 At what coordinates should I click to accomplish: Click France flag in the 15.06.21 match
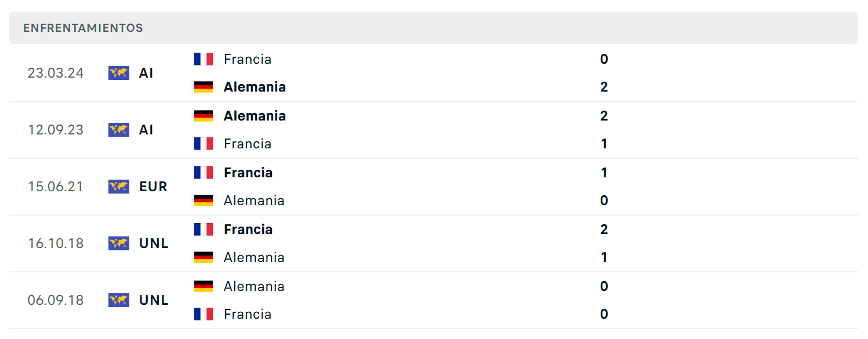tap(204, 173)
